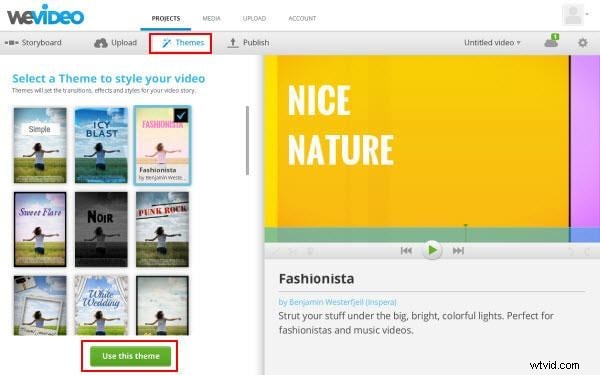
Task: Choose the plain sky theme beside White Wedding
Action: (162, 305)
